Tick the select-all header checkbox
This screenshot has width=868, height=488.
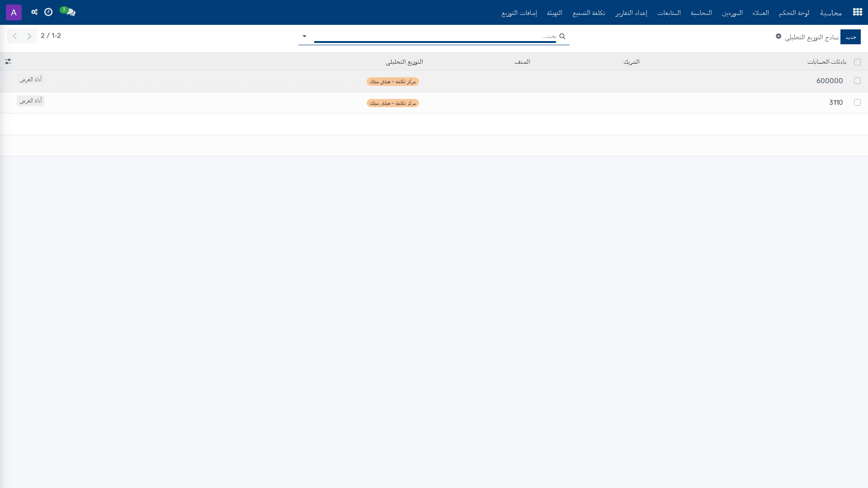click(x=857, y=62)
